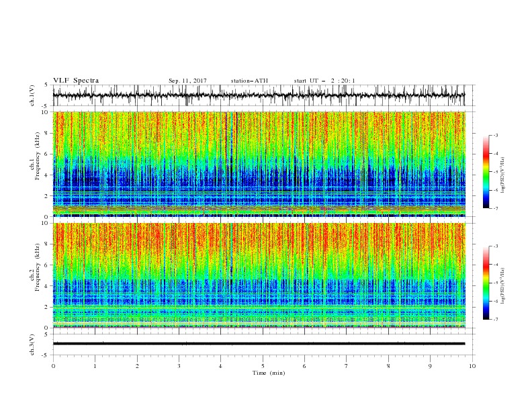Image resolution: width=532 pixels, height=411 pixels.
Task: Click the ch.1 colorbar "log(PSD)(V²/Hz)" label
Action: coord(502,175)
